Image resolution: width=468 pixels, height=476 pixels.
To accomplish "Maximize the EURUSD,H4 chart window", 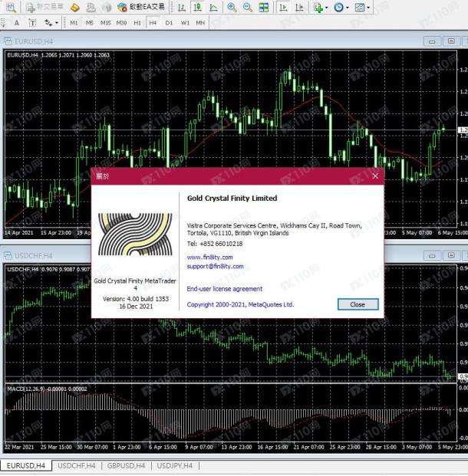I will [451, 41].
